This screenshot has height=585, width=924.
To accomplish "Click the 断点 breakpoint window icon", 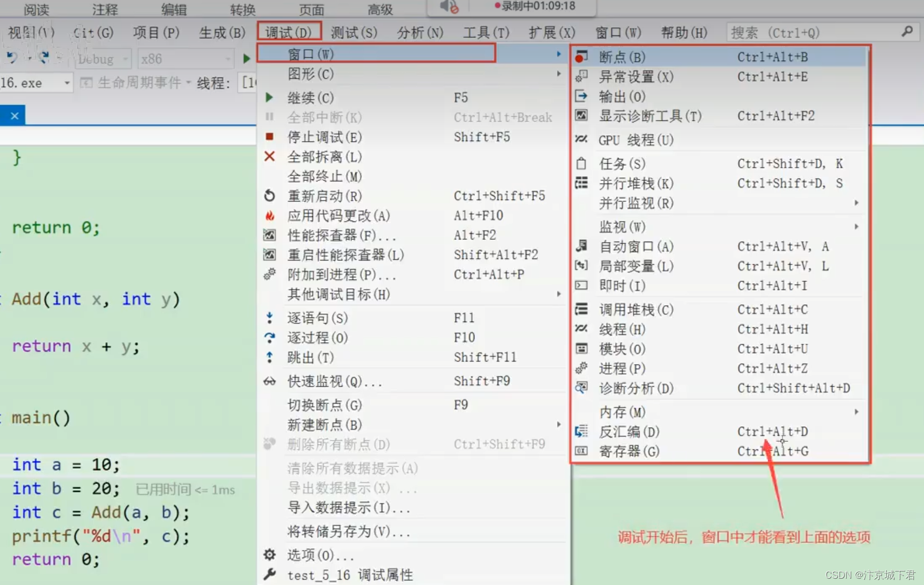I will [x=581, y=56].
